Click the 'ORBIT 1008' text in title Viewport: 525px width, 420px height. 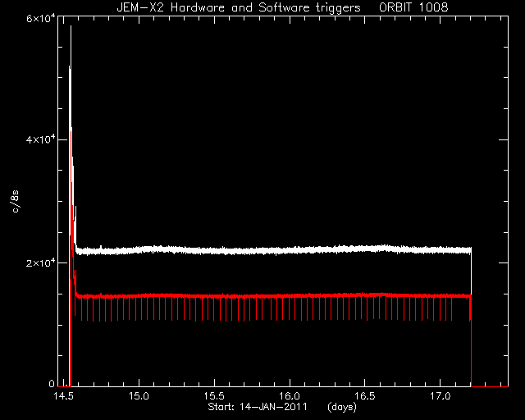413,7
